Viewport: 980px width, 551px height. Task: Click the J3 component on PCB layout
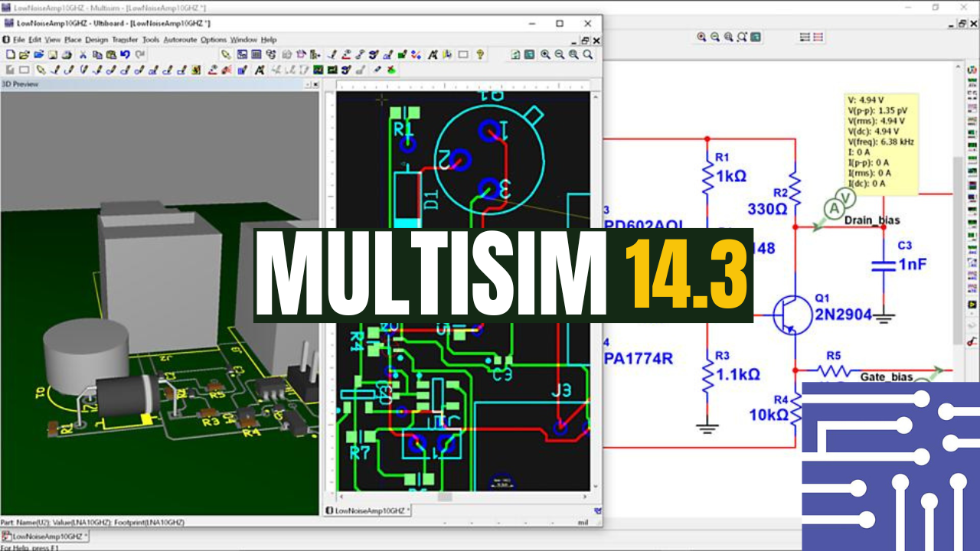pos(561,391)
